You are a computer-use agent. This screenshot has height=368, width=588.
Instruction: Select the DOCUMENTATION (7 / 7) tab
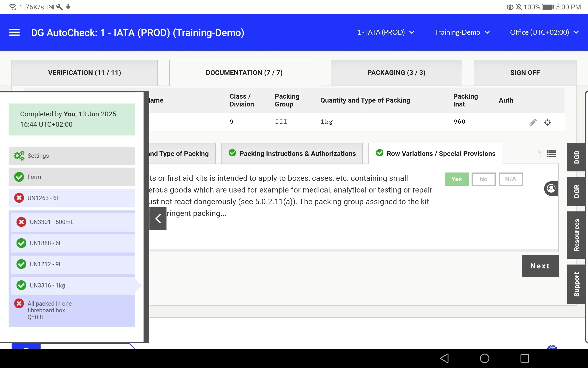[x=244, y=73]
